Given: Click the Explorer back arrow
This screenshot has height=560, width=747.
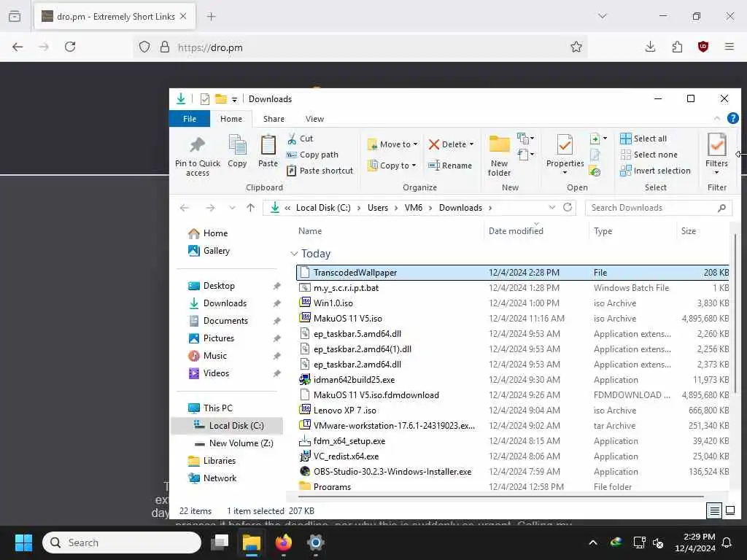Looking at the screenshot, I should tap(185, 208).
